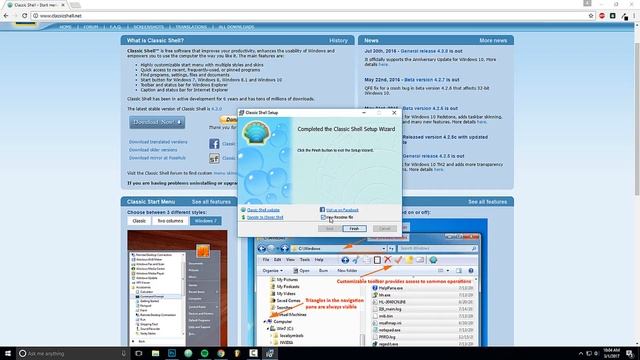
Task: Open the F.A.Q. navigation item
Action: pyautogui.click(x=116, y=27)
